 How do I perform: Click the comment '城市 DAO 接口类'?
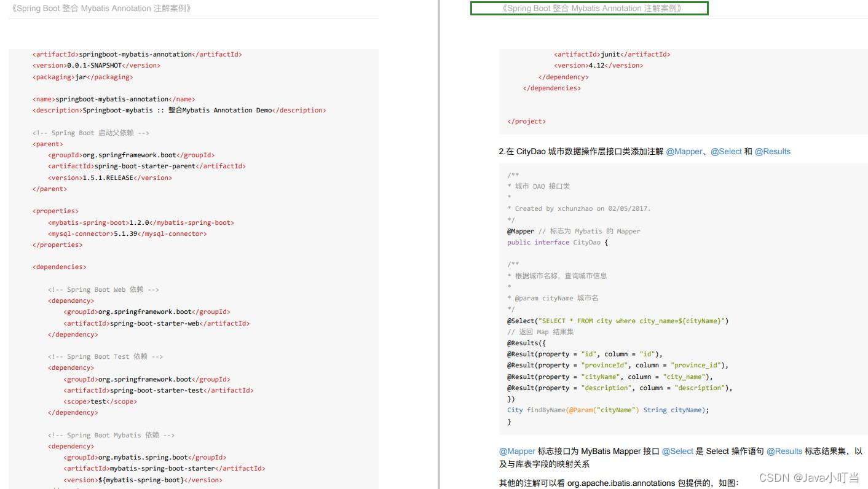(x=539, y=186)
